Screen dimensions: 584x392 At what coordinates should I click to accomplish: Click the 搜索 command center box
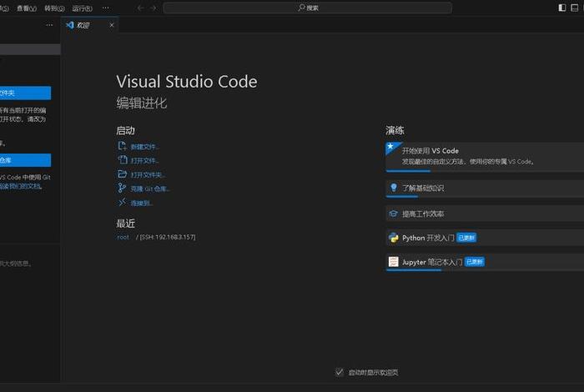click(x=308, y=8)
